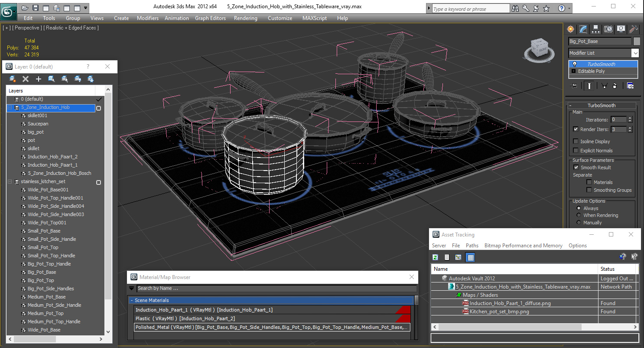
Task: Click the Search by Name field
Action: [276, 288]
